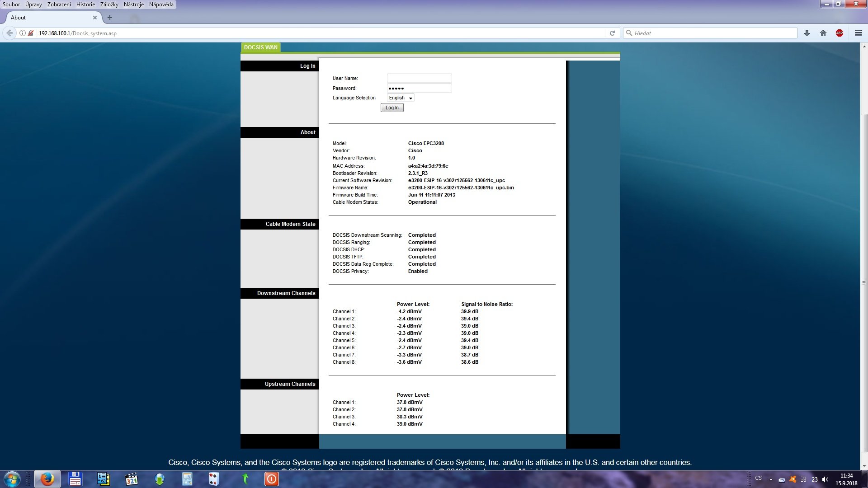
Task: Open the Firefox downloads arrow
Action: tap(807, 33)
